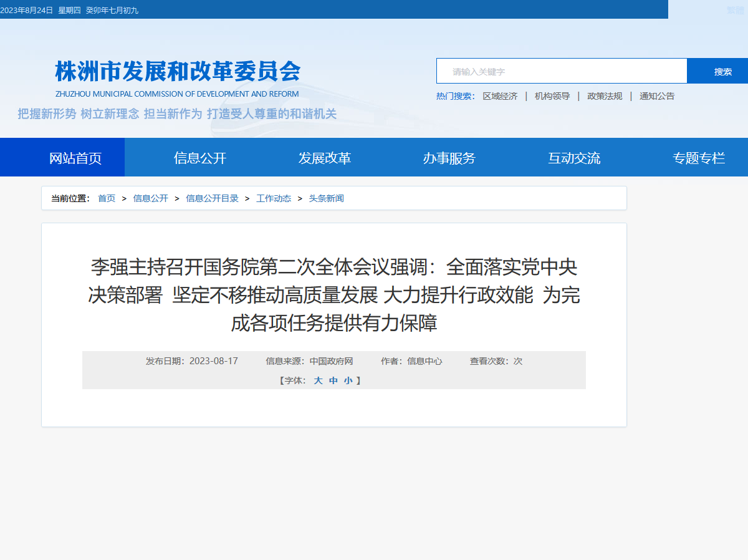This screenshot has height=560, width=748.
Task: Click the 株洲市发展和改革委员会 site logo title
Action: pos(178,72)
